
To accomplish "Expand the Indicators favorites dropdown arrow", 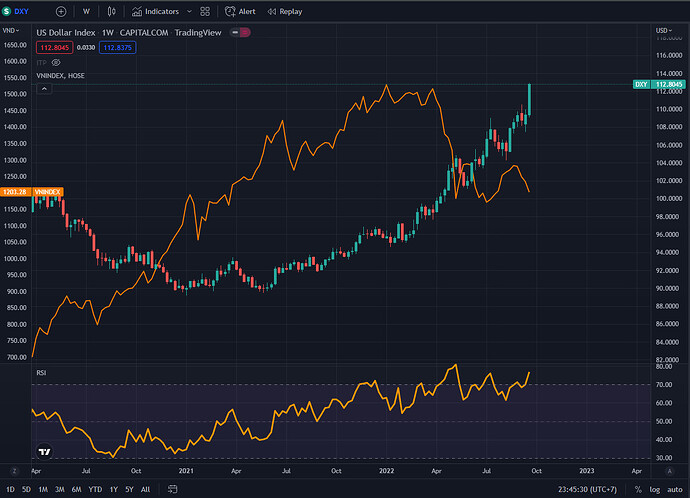I will click(187, 11).
